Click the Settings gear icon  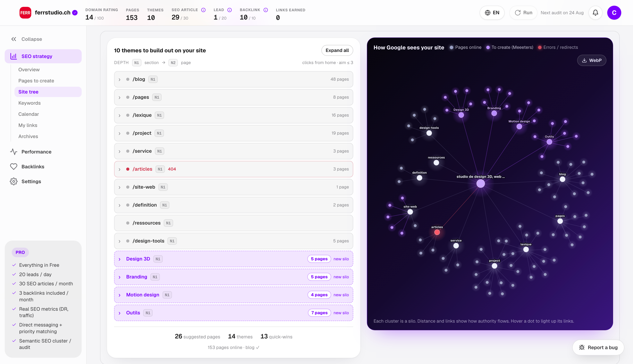click(14, 181)
